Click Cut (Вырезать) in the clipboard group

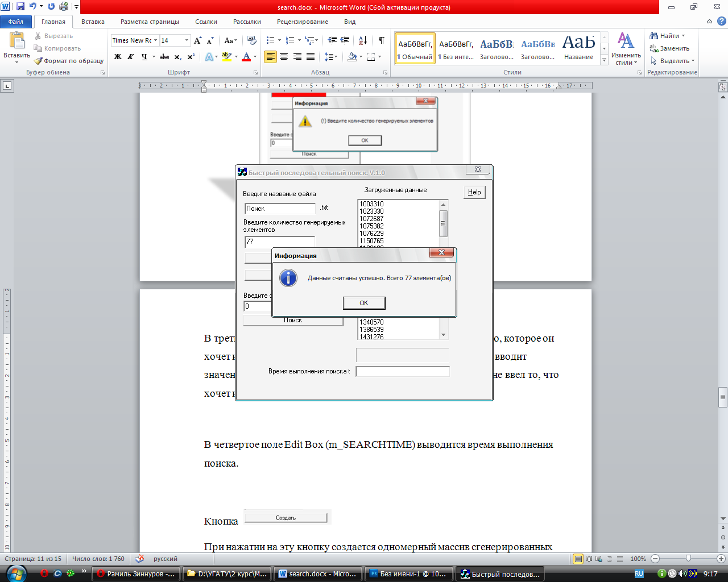pyautogui.click(x=53, y=36)
